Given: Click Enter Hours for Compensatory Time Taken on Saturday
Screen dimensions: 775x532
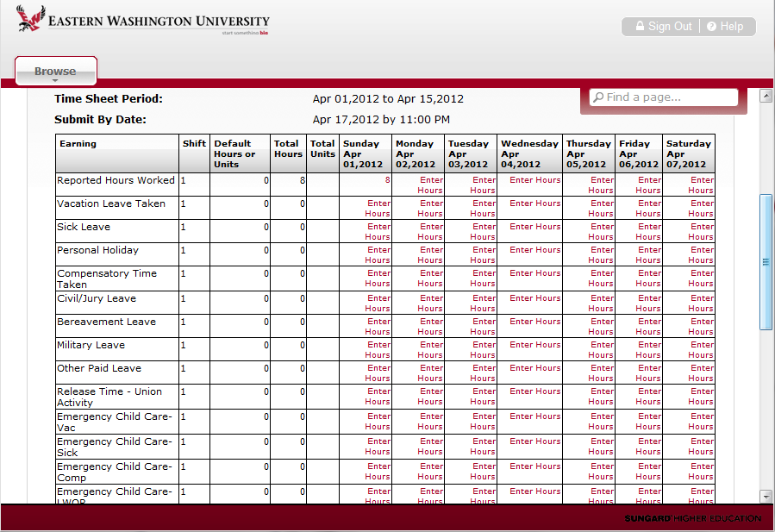Looking at the screenshot, I should tap(701, 278).
